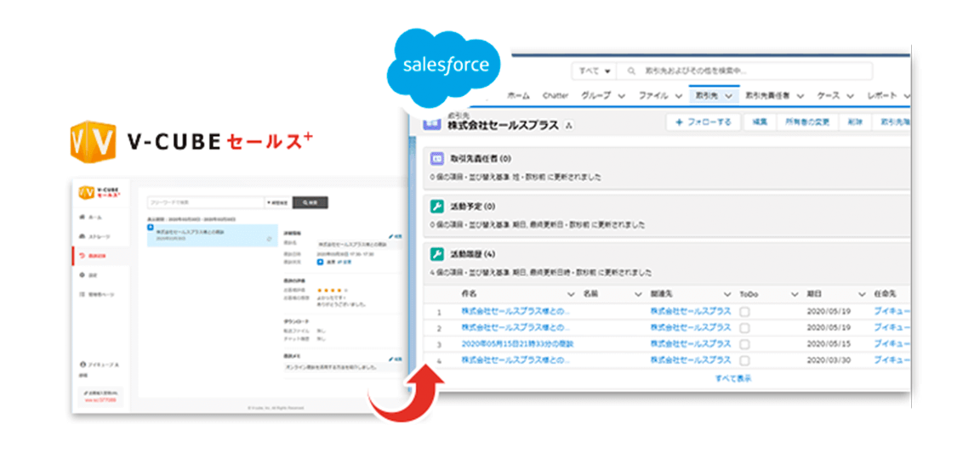Click the 所有者の変更 button
The image size is (980, 464).
click(x=806, y=122)
